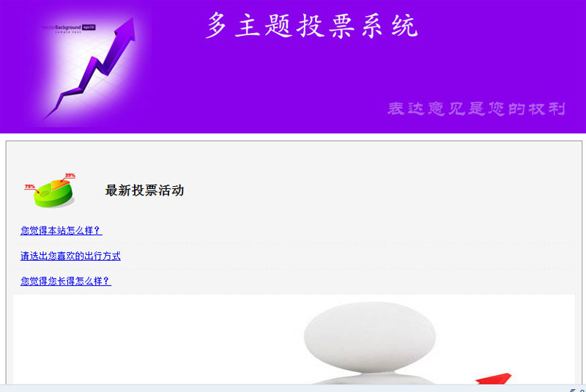The height and width of the screenshot is (392, 586).
Task: Click the tip of the purple arrow
Action: pyautogui.click(x=130, y=22)
